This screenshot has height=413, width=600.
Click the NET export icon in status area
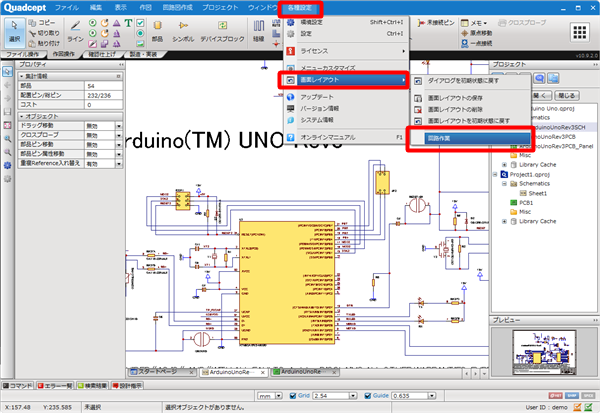(x=556, y=395)
